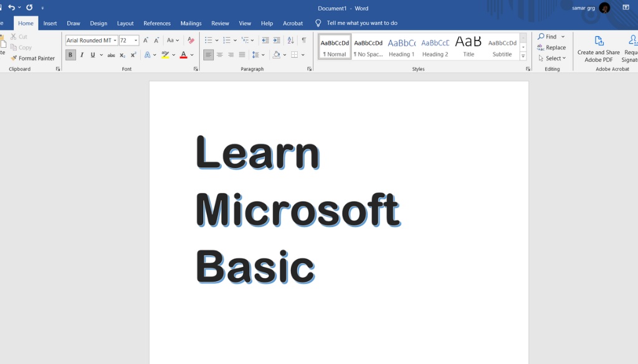Click the Increase Indent icon
Image resolution: width=638 pixels, height=364 pixels.
pos(277,40)
